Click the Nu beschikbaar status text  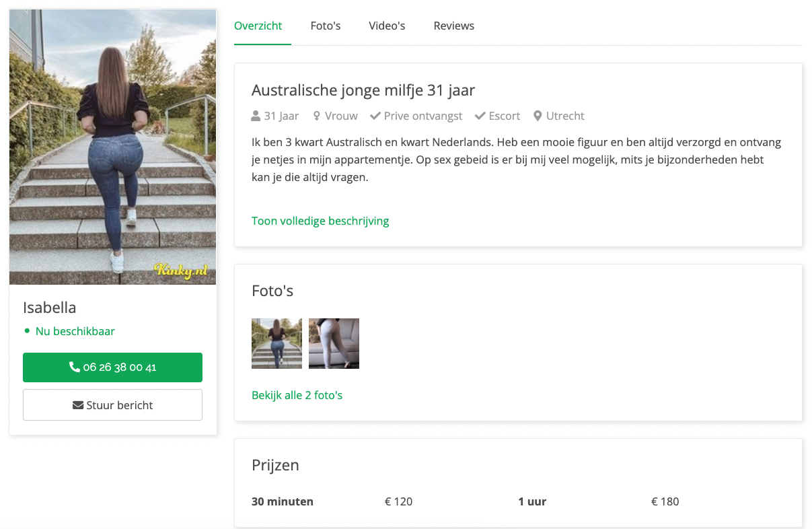click(75, 331)
